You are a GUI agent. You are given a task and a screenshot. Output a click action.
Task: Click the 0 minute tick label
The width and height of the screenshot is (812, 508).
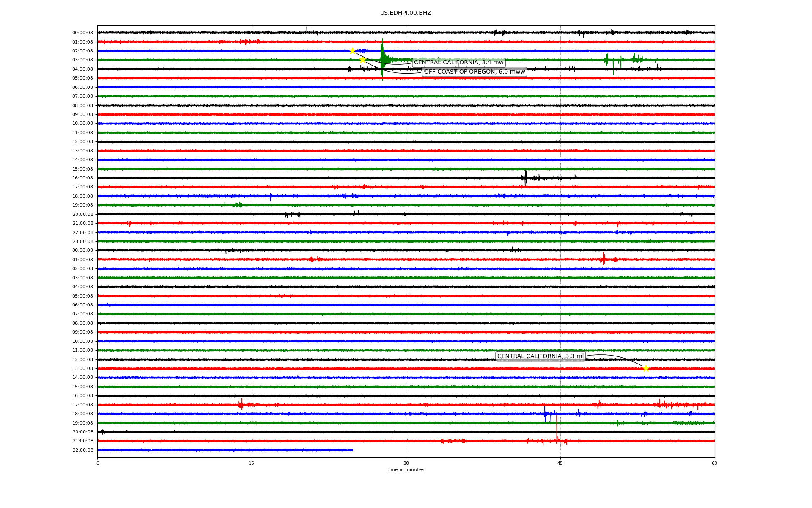pyautogui.click(x=98, y=463)
